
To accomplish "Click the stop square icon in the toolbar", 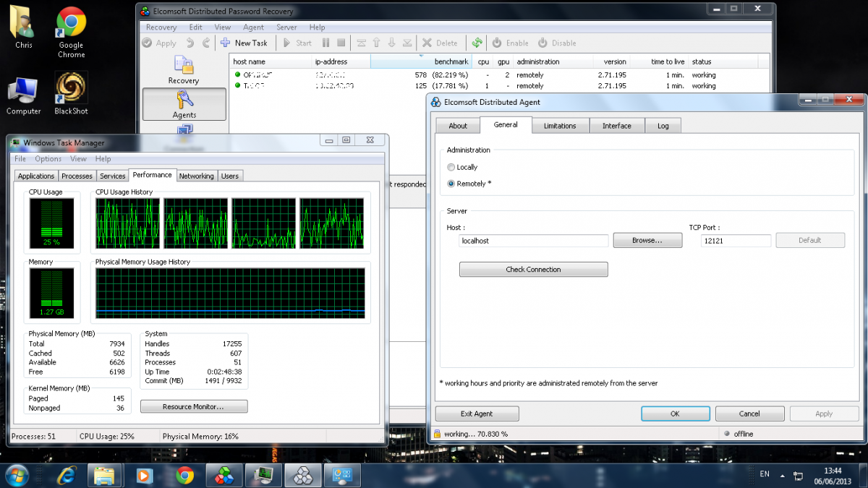I will tap(341, 43).
